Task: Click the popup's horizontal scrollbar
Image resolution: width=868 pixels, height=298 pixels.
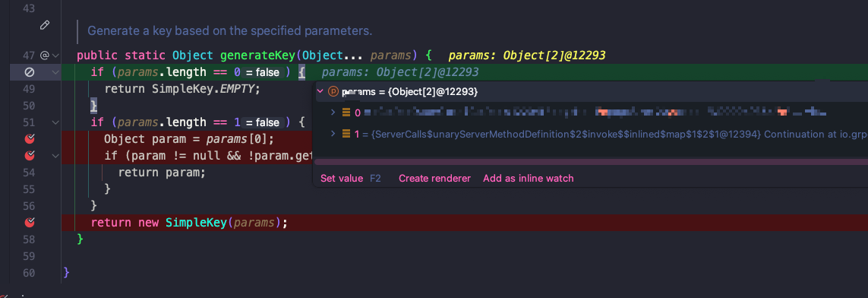Action: 591,161
